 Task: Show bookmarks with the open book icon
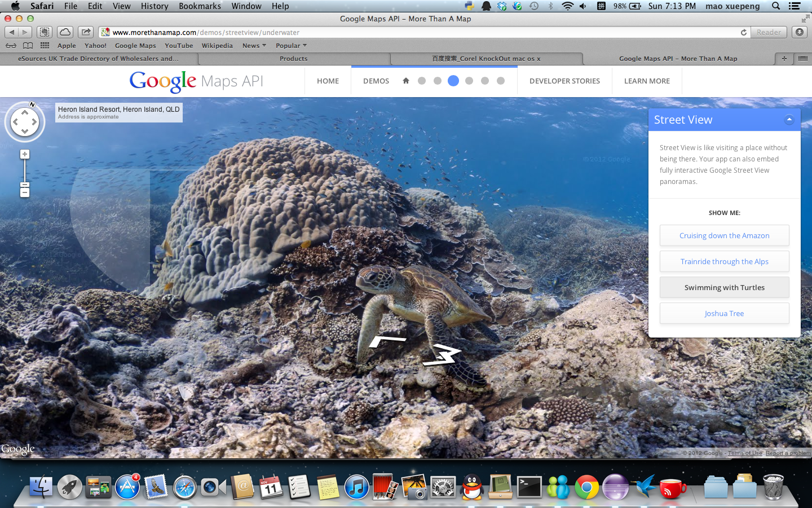click(x=28, y=46)
